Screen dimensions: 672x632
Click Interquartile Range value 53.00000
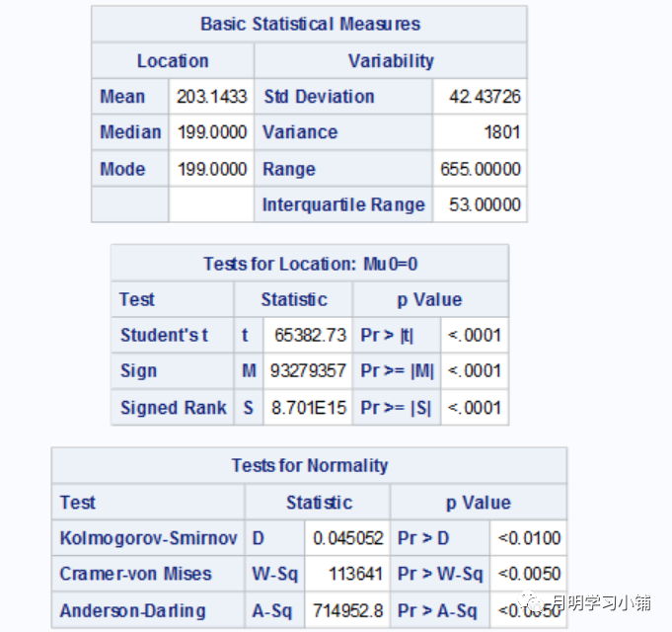(x=485, y=204)
